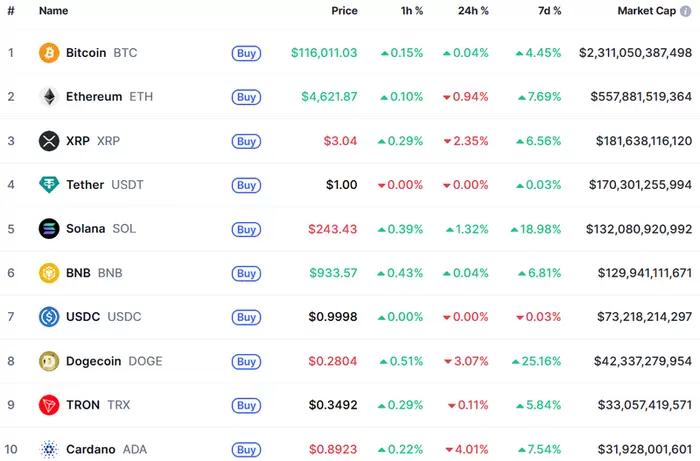
Task: Sort by Name column header
Action: pyautogui.click(x=54, y=11)
